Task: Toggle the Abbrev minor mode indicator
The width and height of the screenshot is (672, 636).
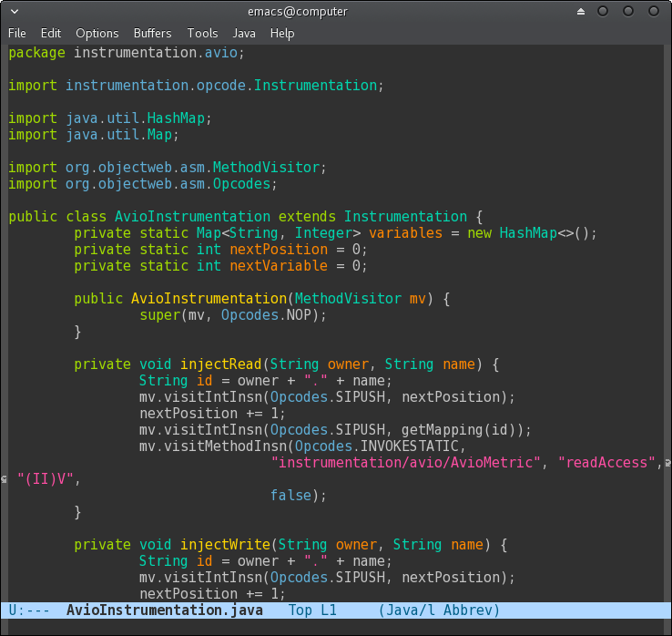Action: point(469,610)
